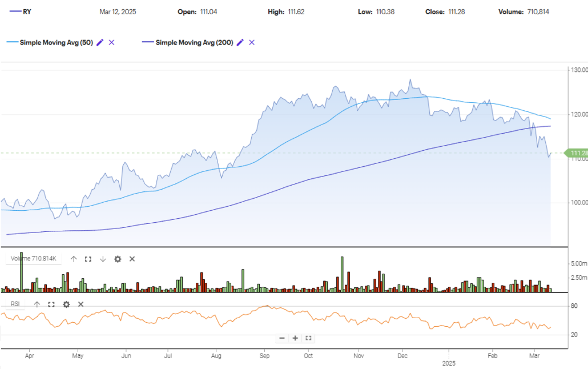The width and height of the screenshot is (588, 369).
Task: Maximize the Volume pane
Action: [x=88, y=259]
